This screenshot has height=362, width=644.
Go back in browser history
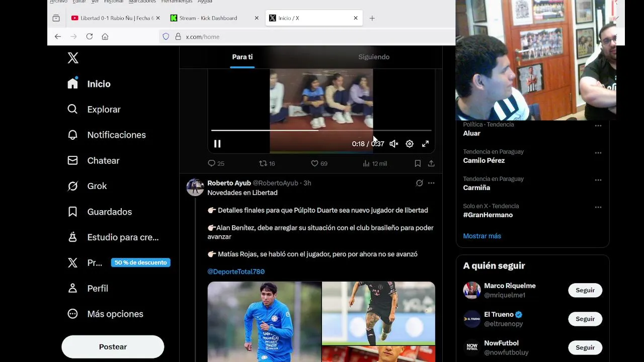point(58,37)
